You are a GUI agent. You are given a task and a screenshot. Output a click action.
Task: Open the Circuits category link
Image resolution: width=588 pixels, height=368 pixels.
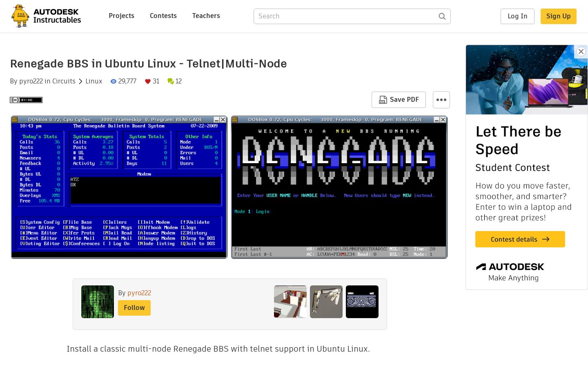[x=64, y=81]
